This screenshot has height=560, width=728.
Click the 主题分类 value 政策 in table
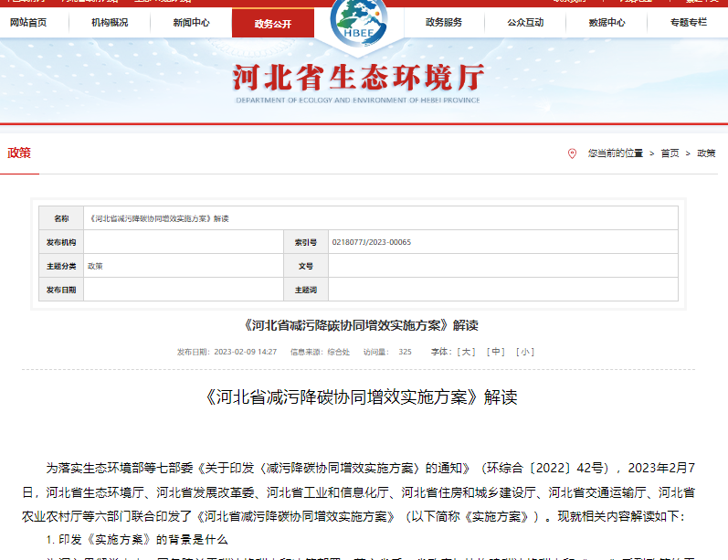(95, 266)
